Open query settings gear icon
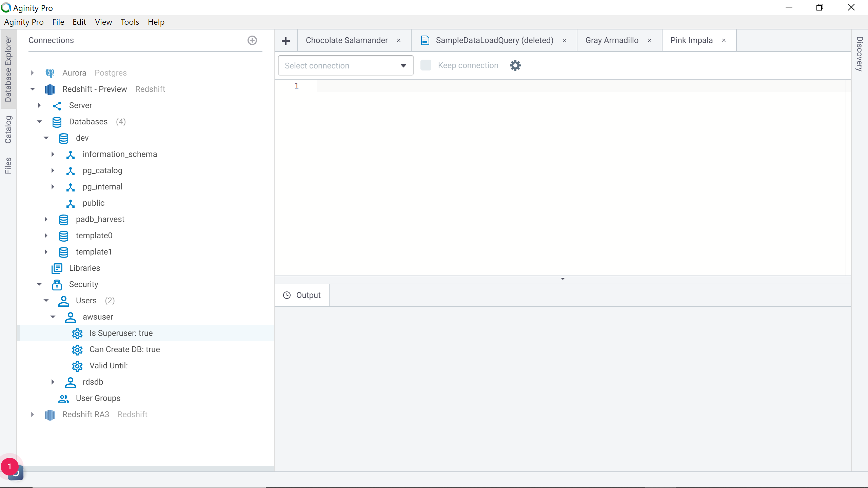The width and height of the screenshot is (868, 488). (x=515, y=65)
